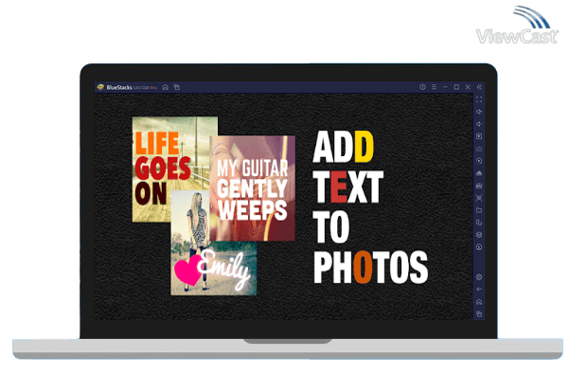This screenshot has width=570, height=392.
Task: Click the cube-shaped icon in the sidebar
Action: click(479, 235)
